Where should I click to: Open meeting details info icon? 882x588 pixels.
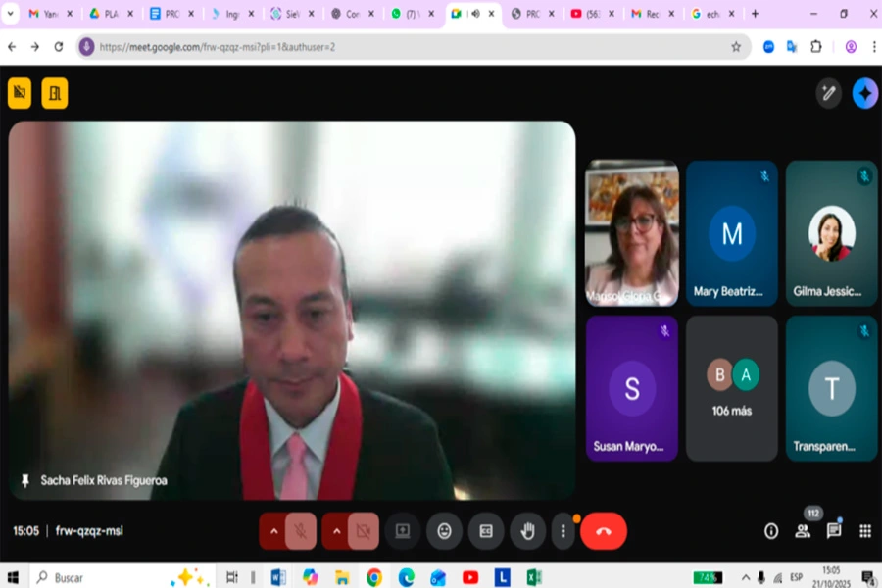771,531
